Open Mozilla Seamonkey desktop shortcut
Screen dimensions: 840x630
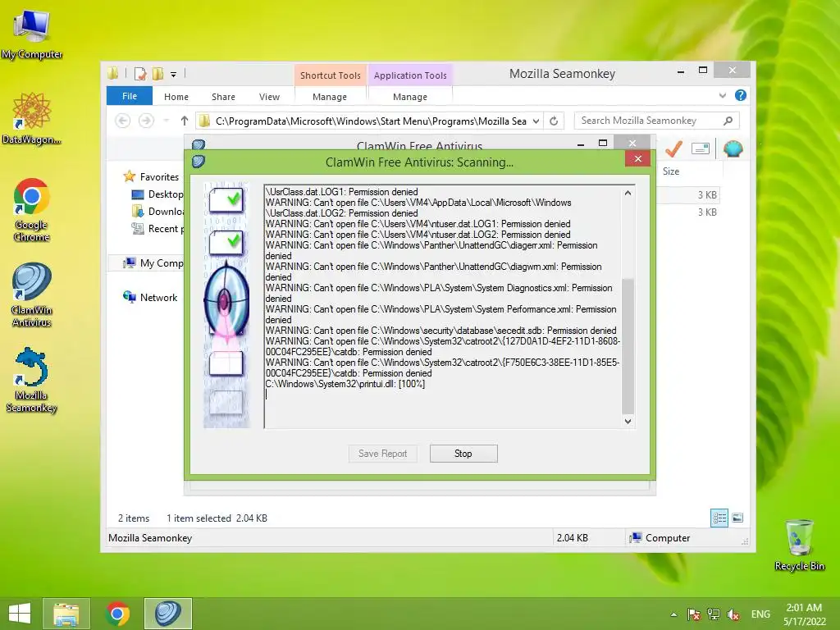coord(32,379)
